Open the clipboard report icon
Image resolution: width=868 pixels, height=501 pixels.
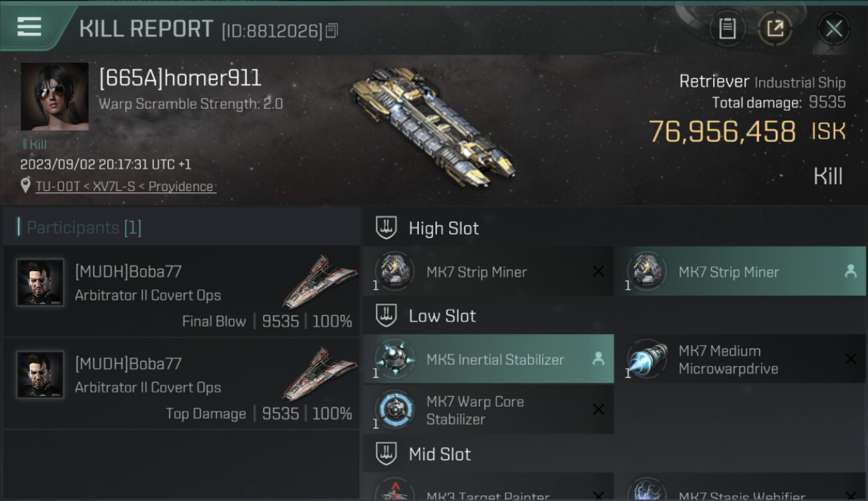click(727, 29)
